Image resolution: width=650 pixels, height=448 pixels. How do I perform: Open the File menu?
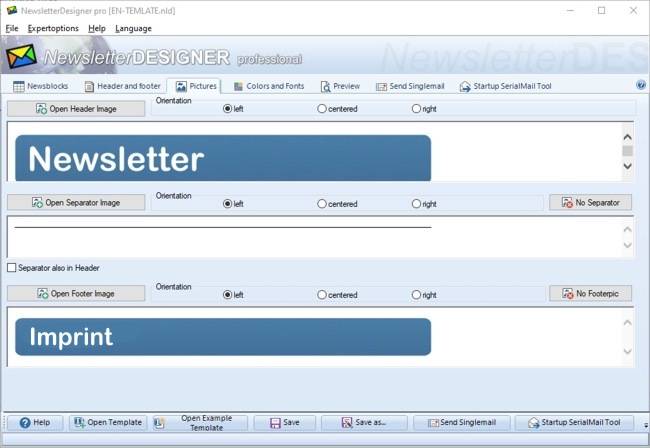point(12,28)
